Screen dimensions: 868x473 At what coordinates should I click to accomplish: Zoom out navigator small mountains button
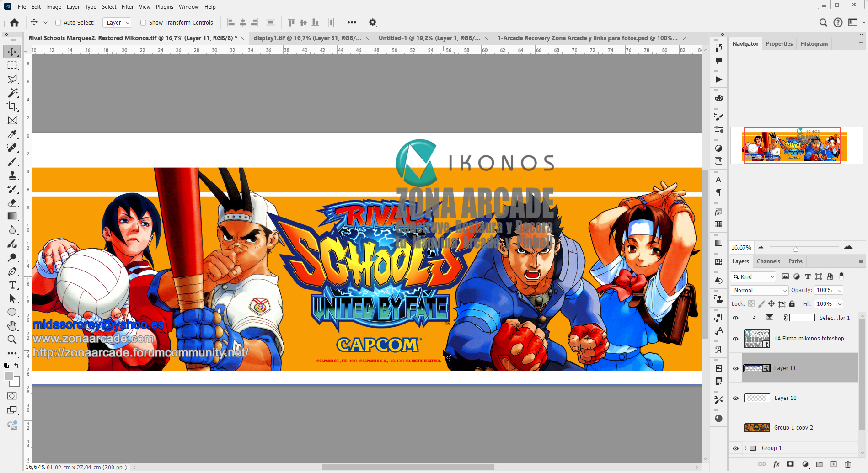[761, 247]
